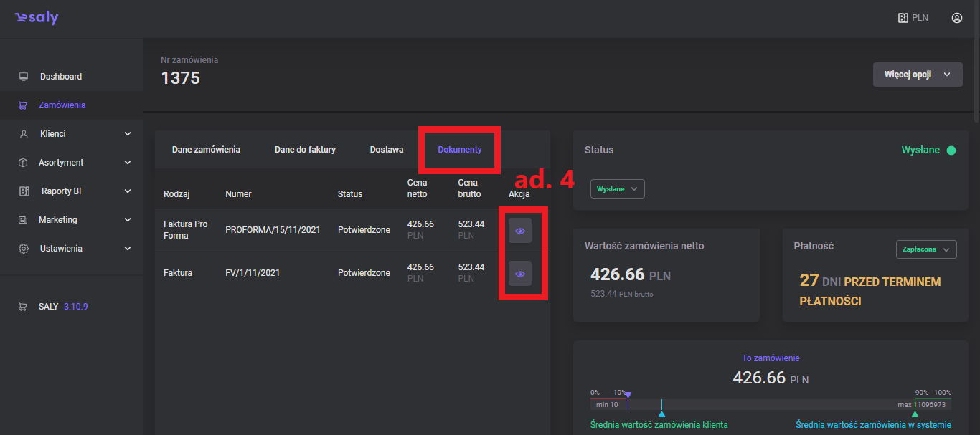Image resolution: width=980 pixels, height=435 pixels.
Task: Expand the Raporty BI submenu chevron
Action: 128,191
